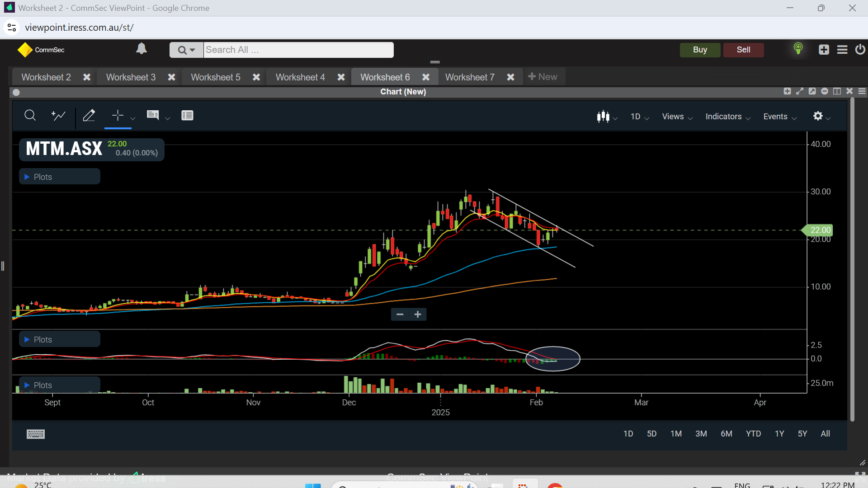This screenshot has height=488, width=868.
Task: Open the Indicators dropdown
Action: click(x=728, y=117)
